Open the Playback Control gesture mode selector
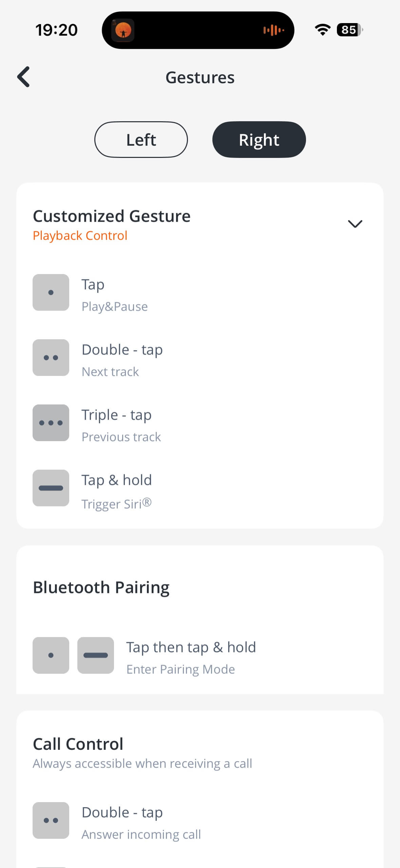The width and height of the screenshot is (400, 868). (x=80, y=236)
